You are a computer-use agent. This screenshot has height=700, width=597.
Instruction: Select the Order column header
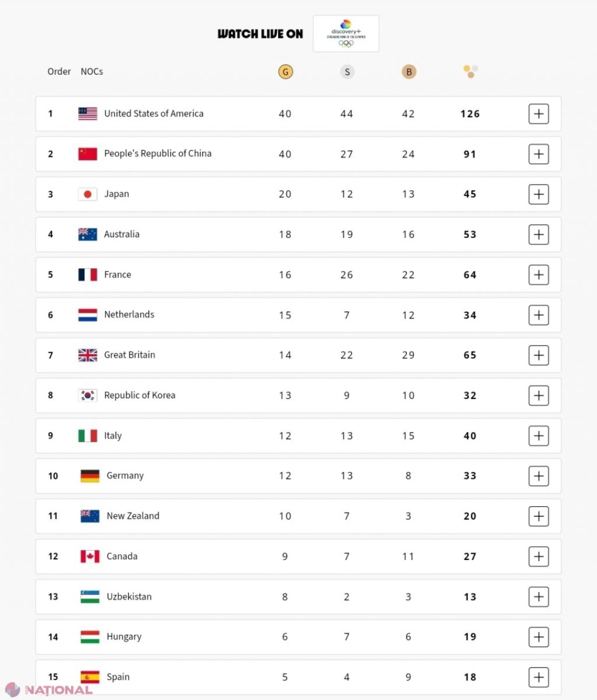pyautogui.click(x=59, y=72)
